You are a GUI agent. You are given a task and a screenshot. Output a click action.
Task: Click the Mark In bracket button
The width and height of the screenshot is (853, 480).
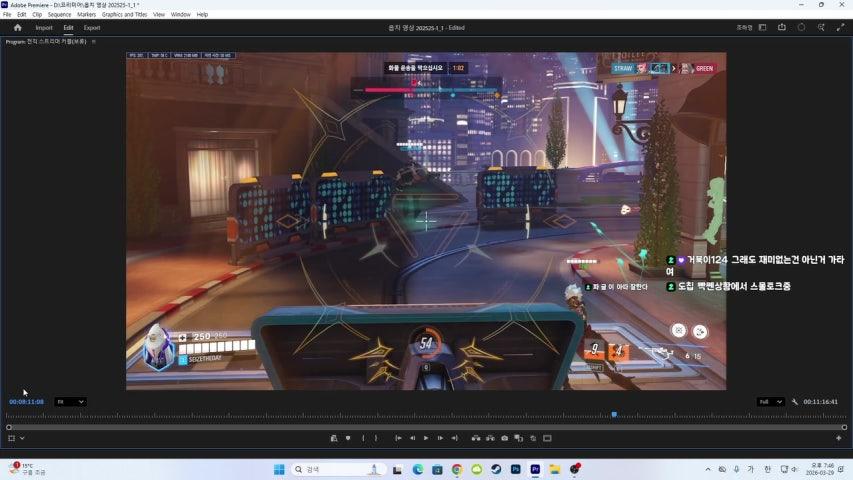pyautogui.click(x=363, y=438)
